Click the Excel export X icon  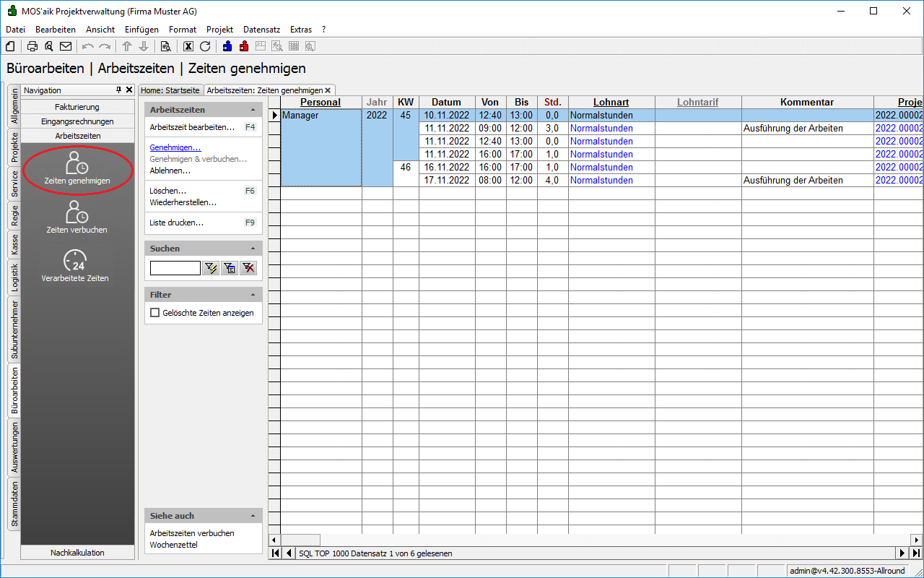[188, 46]
